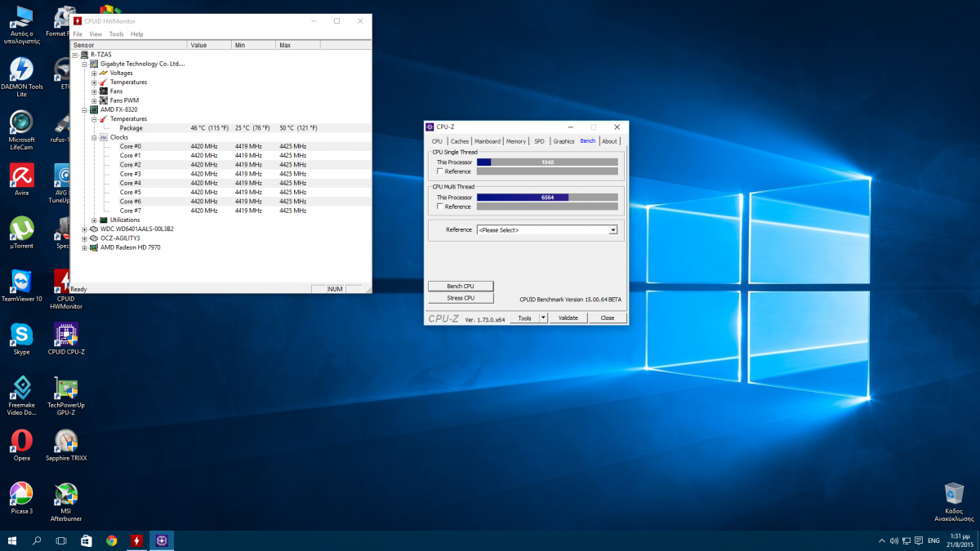Start the Stress CPU test
This screenshot has height=551, width=980.
[461, 298]
